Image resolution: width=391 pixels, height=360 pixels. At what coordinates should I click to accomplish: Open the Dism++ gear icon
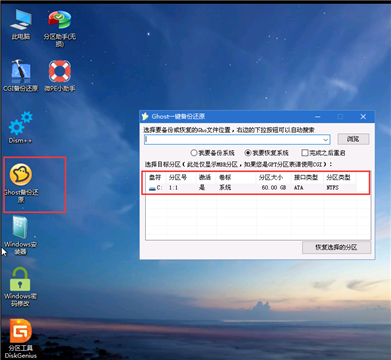click(x=21, y=128)
